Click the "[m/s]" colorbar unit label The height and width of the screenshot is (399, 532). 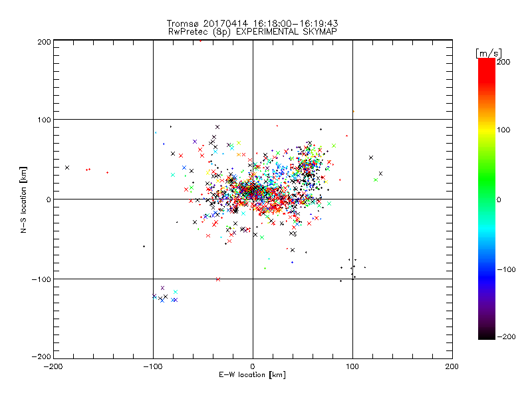click(x=489, y=53)
